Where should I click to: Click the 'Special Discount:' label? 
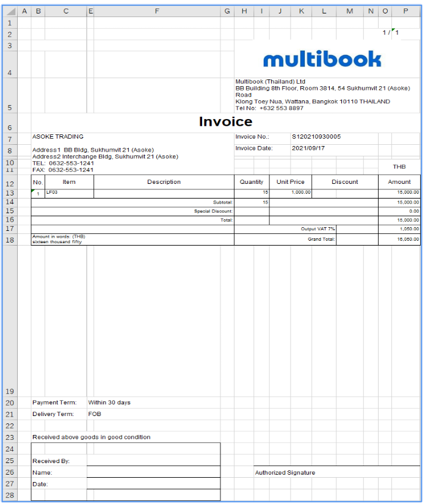213,211
